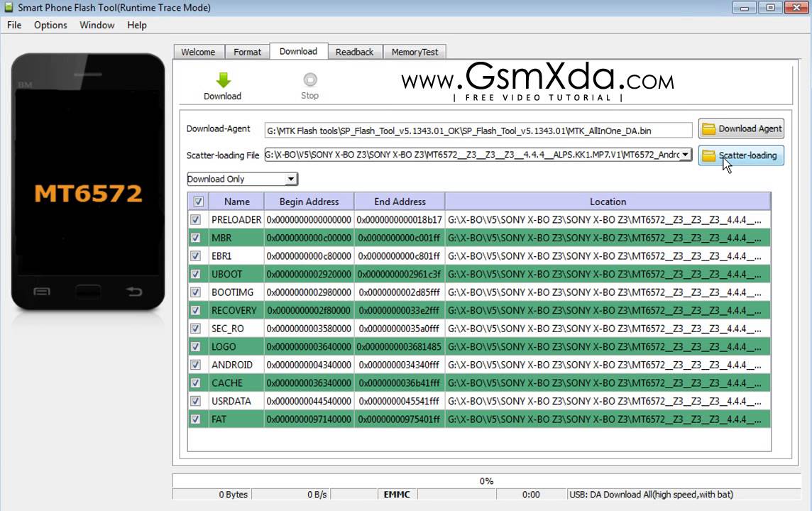Click the Smart Phone Flash Tool title icon

point(9,7)
